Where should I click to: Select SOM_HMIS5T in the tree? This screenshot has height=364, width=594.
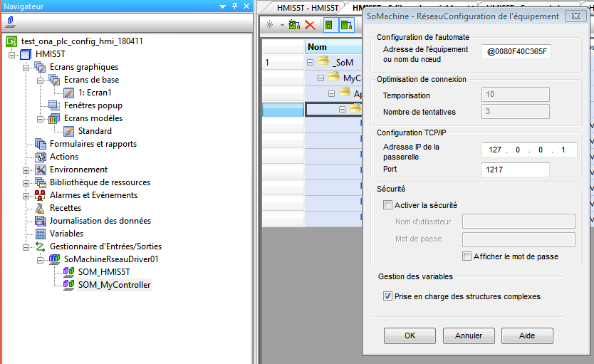[104, 272]
